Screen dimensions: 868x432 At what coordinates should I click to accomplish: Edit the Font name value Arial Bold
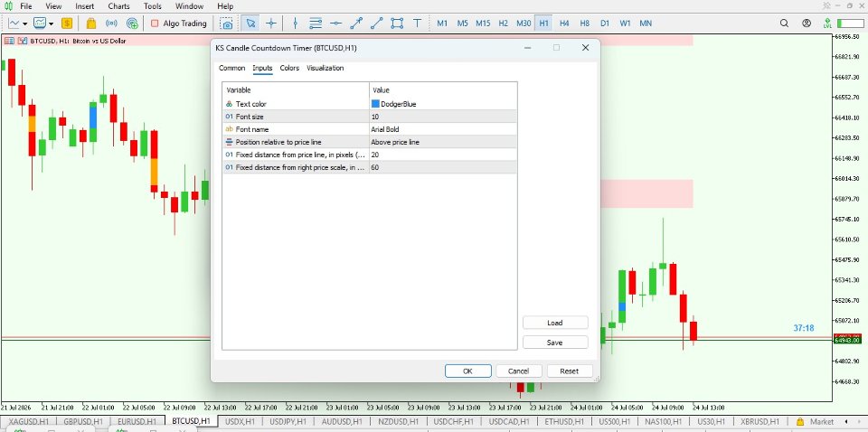coord(443,129)
